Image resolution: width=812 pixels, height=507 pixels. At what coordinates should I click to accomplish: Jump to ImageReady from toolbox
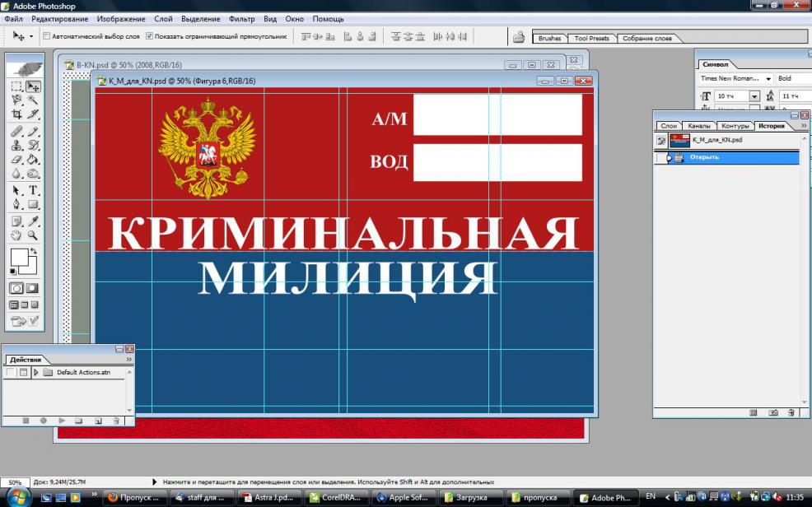click(19, 321)
